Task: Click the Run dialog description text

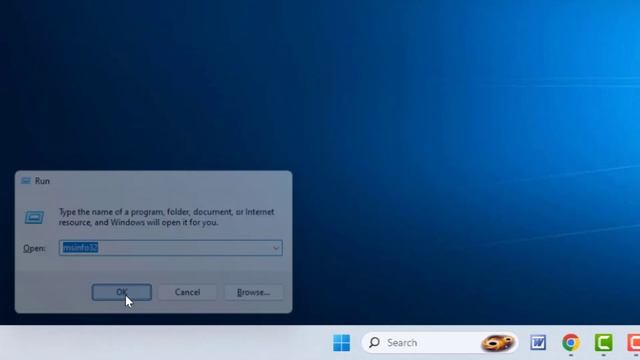Action: pyautogui.click(x=167, y=217)
